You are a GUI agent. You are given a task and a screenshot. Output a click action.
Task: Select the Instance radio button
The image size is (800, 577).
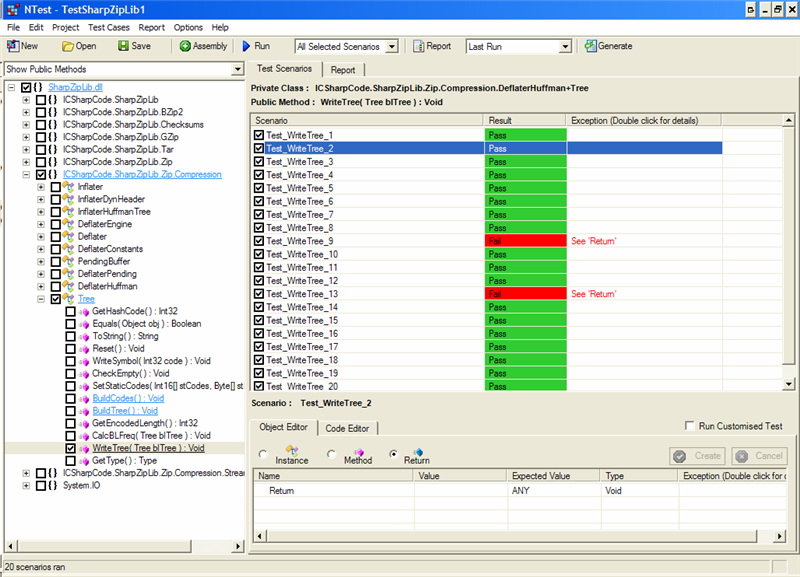tap(263, 454)
